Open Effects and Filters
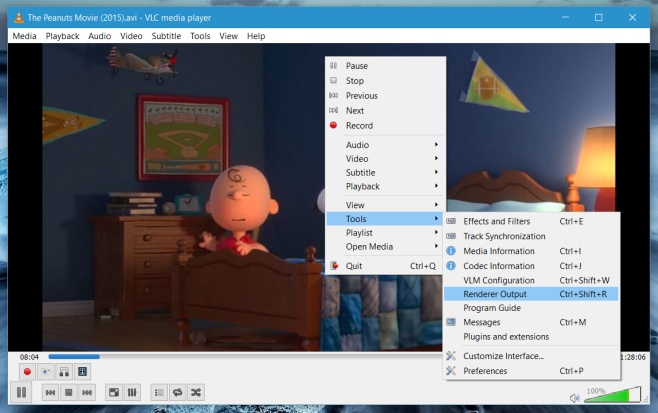Screen dimensions: 658x413 531,221
